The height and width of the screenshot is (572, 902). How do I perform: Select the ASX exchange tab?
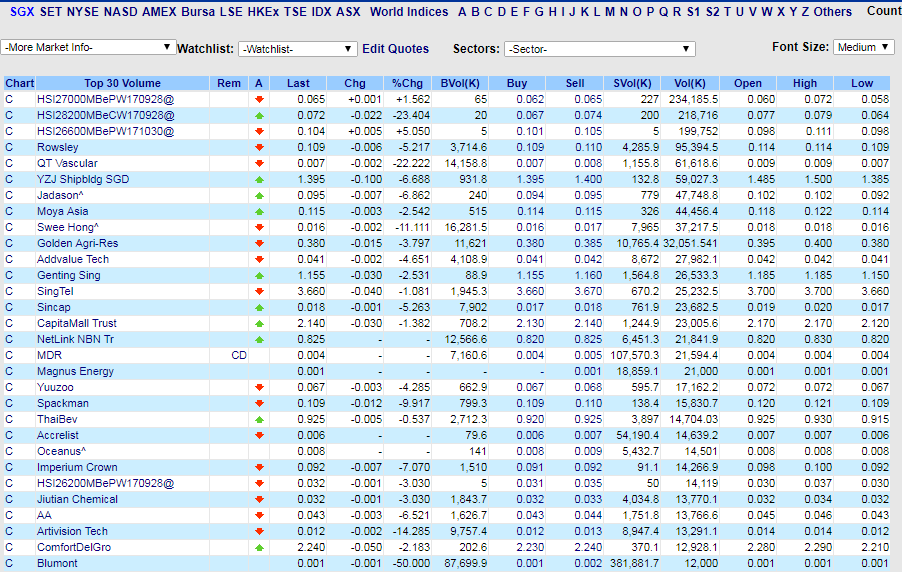coord(348,12)
